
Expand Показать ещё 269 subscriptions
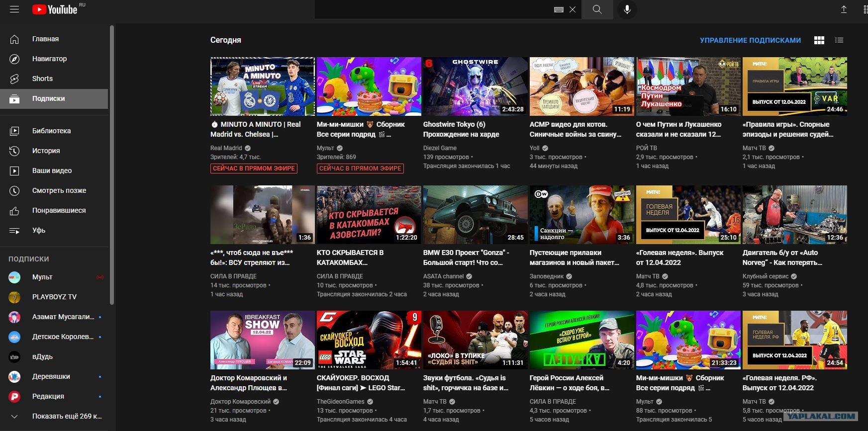coord(54,416)
